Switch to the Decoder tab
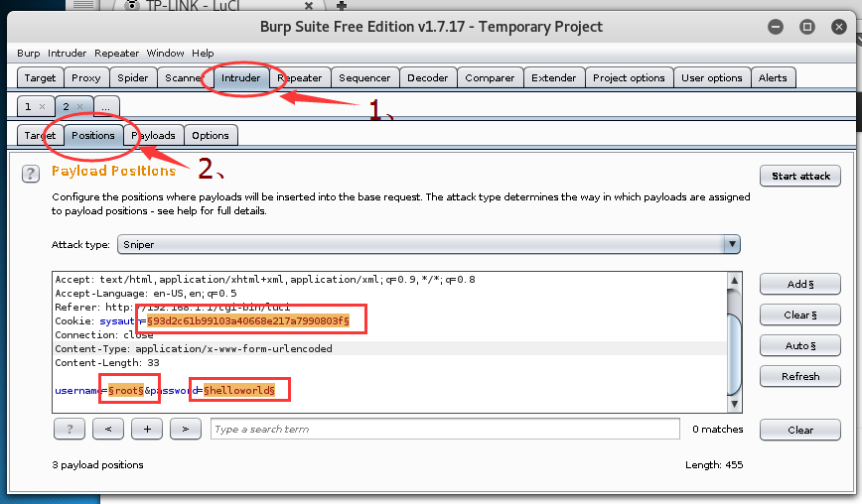The image size is (862, 504). [x=428, y=78]
